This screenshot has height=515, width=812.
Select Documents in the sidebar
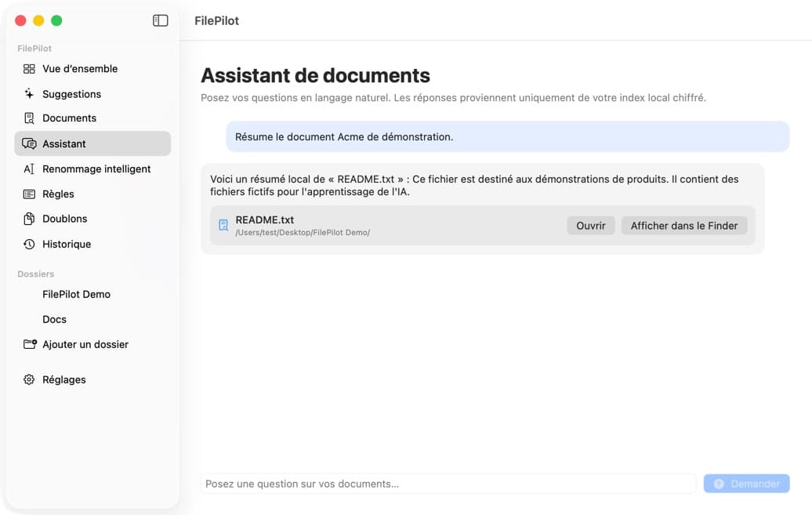92,118
